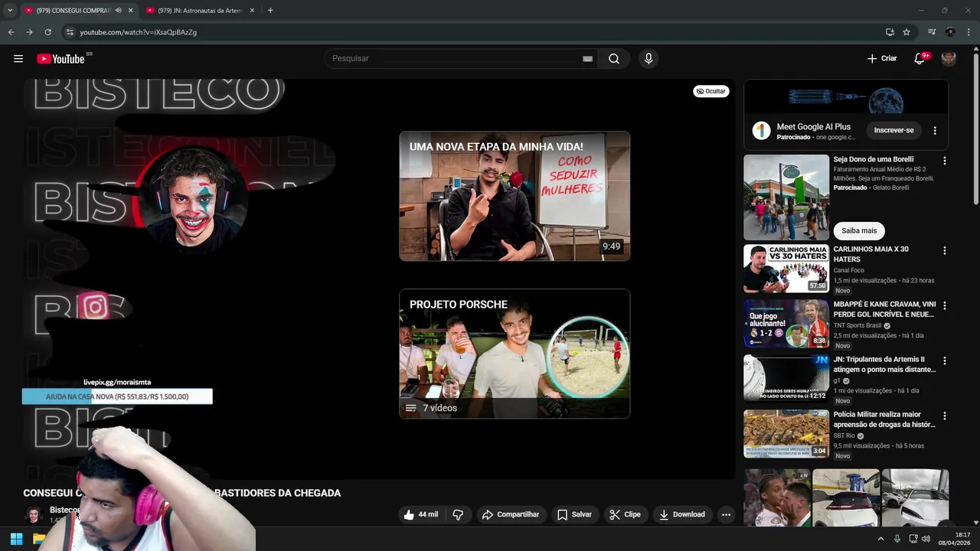Open JN: Tripulantes da Artemis II title link
Image resolution: width=980 pixels, height=551 pixels.
884,364
